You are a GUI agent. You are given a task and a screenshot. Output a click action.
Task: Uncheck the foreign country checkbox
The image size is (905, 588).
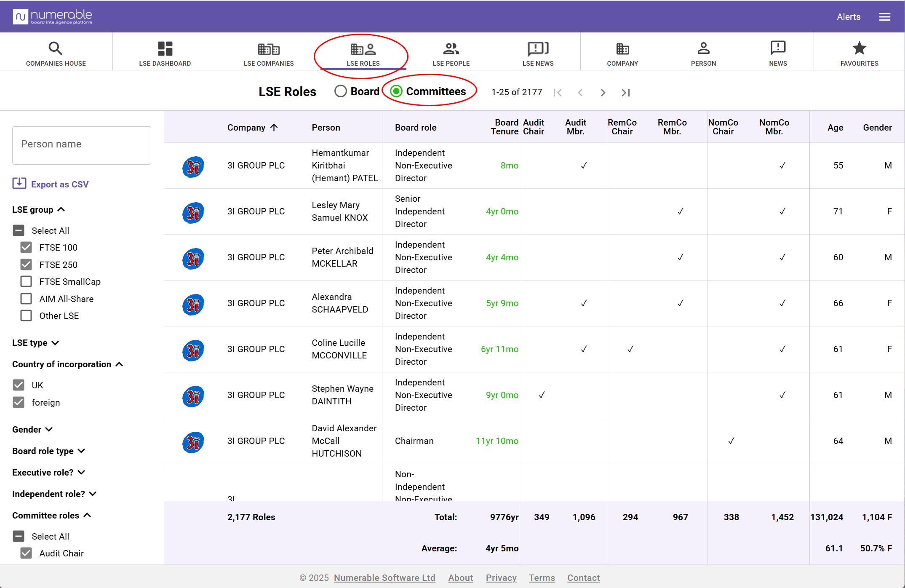19,402
